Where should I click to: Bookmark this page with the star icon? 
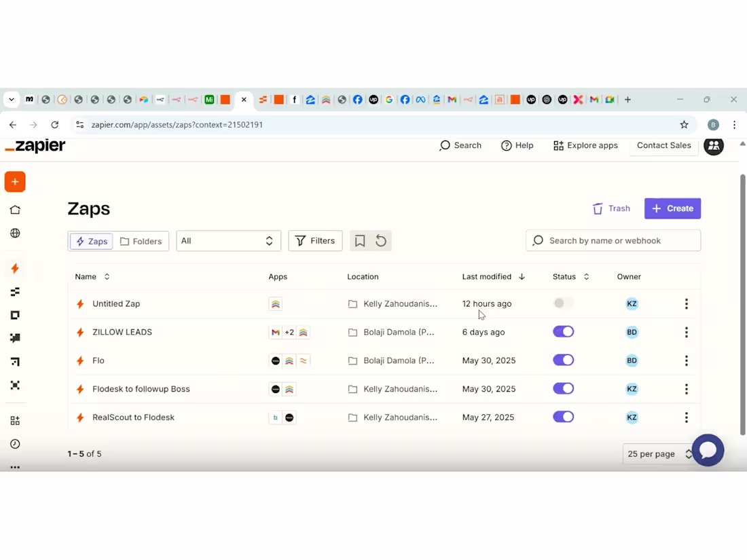coord(684,125)
